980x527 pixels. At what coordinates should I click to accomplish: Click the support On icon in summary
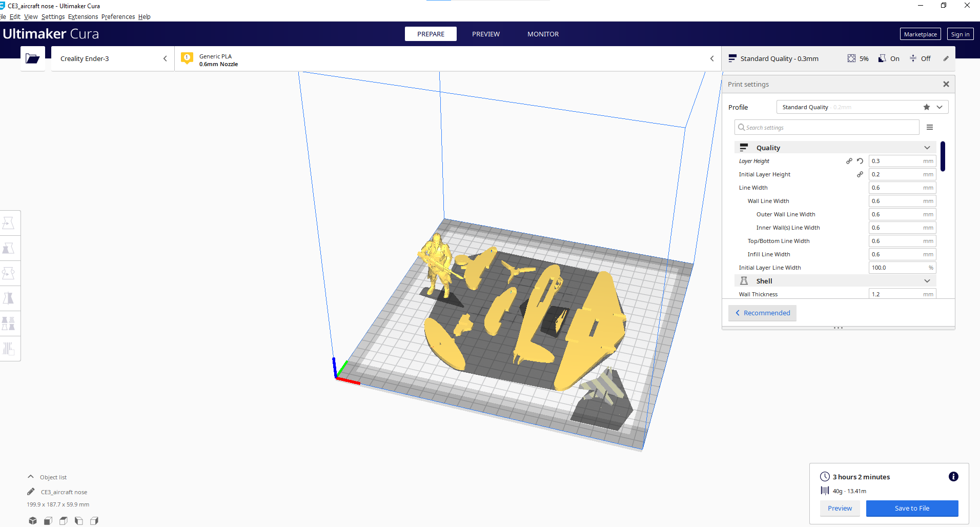click(882, 58)
